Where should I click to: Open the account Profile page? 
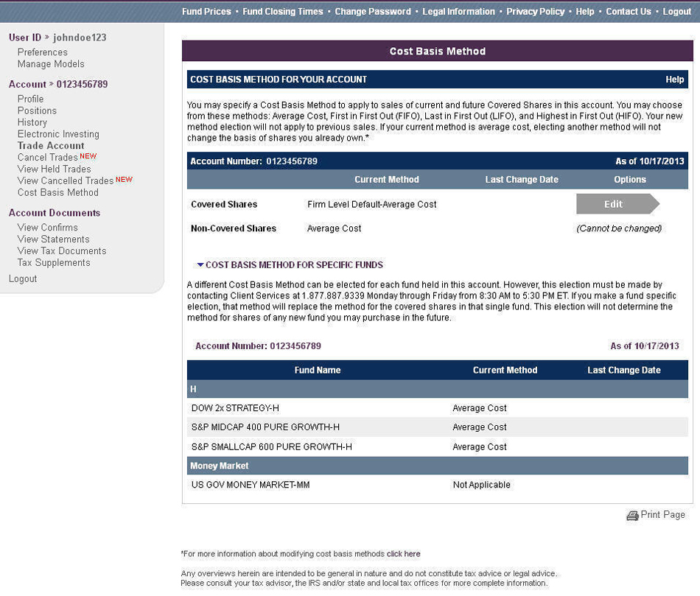30,99
